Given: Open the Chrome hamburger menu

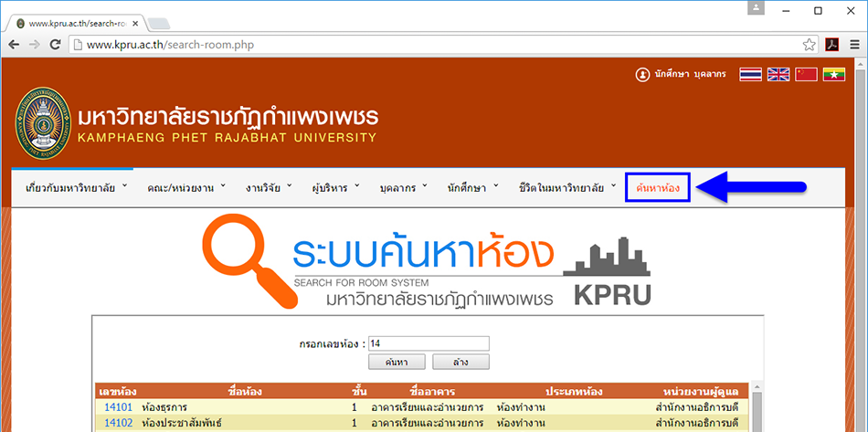Looking at the screenshot, I should pyautogui.click(x=854, y=45).
